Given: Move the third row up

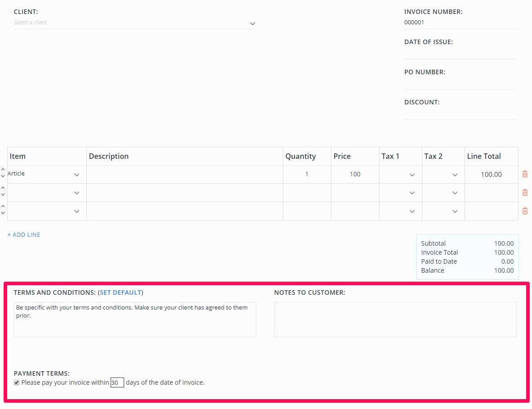Looking at the screenshot, I should click(3, 207).
